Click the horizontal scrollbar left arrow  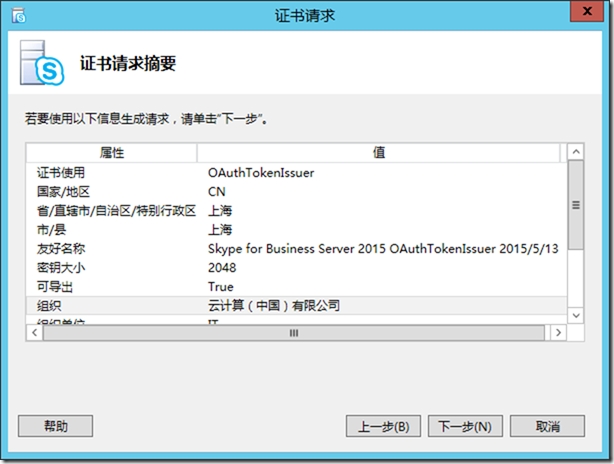coord(34,333)
